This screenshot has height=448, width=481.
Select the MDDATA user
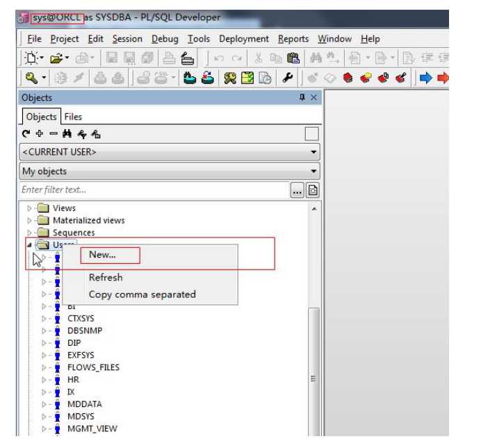84,404
